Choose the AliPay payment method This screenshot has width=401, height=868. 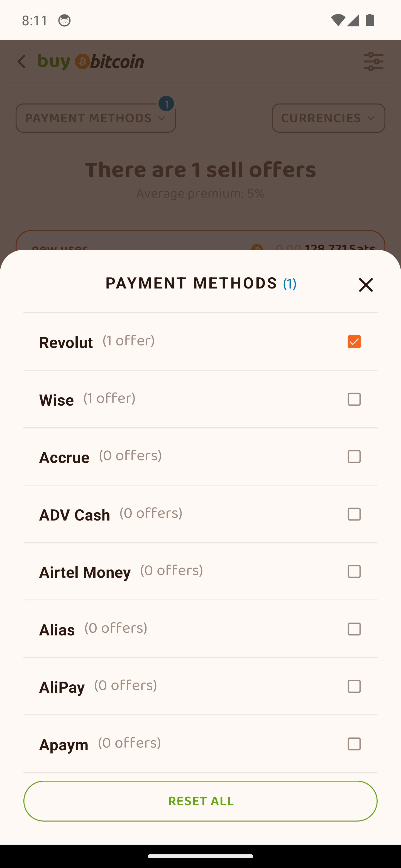[200, 686]
